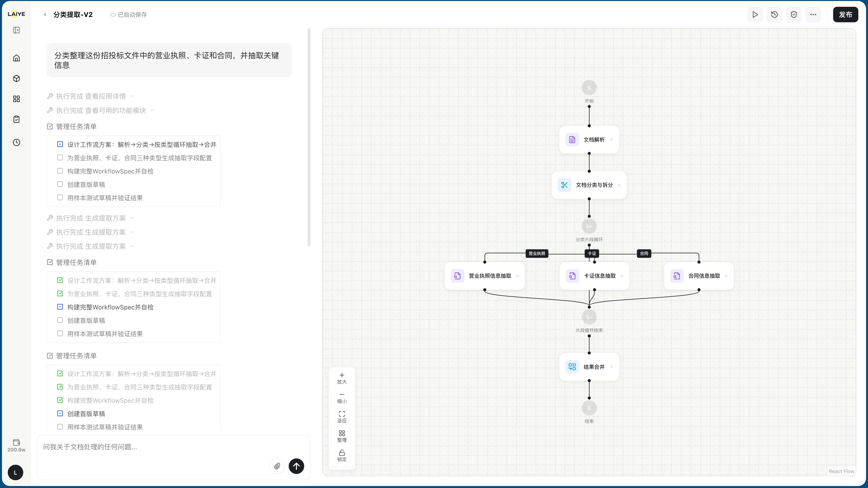Click the 发布 publish button
The width and height of the screenshot is (868, 488).
click(x=845, y=15)
